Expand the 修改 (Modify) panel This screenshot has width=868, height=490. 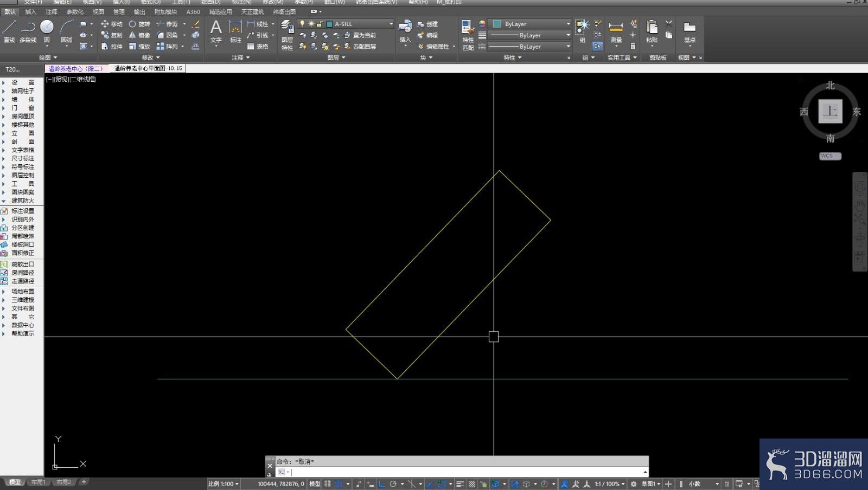[151, 57]
